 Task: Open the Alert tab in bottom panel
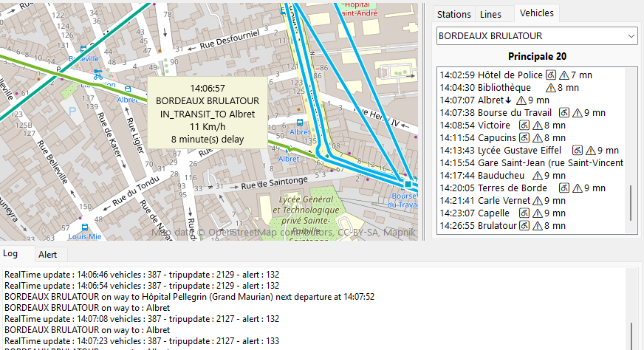coord(48,254)
